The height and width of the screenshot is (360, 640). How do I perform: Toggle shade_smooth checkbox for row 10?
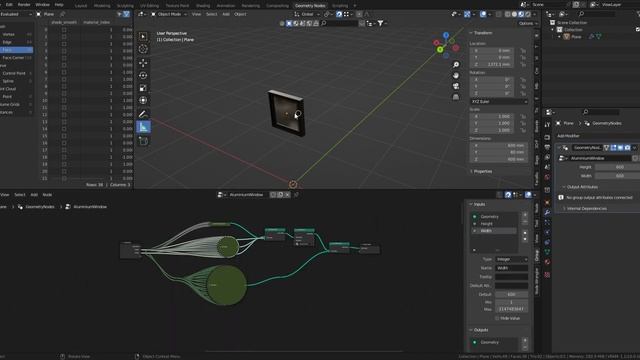pyautogui.click(x=64, y=100)
